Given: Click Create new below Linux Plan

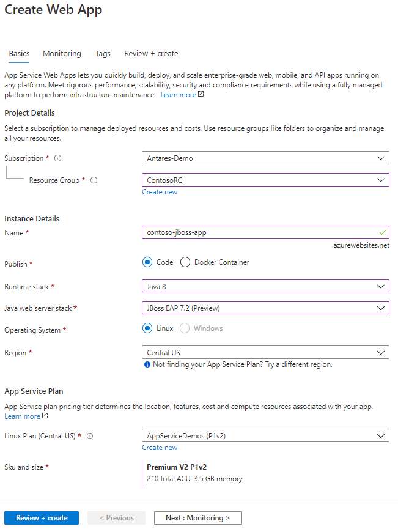Looking at the screenshot, I should [x=160, y=447].
